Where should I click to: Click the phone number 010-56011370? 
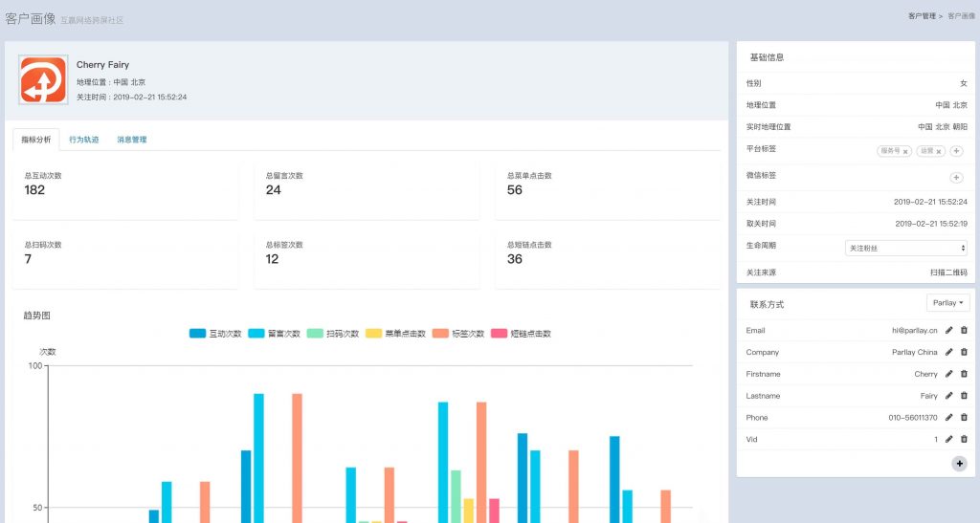912,418
